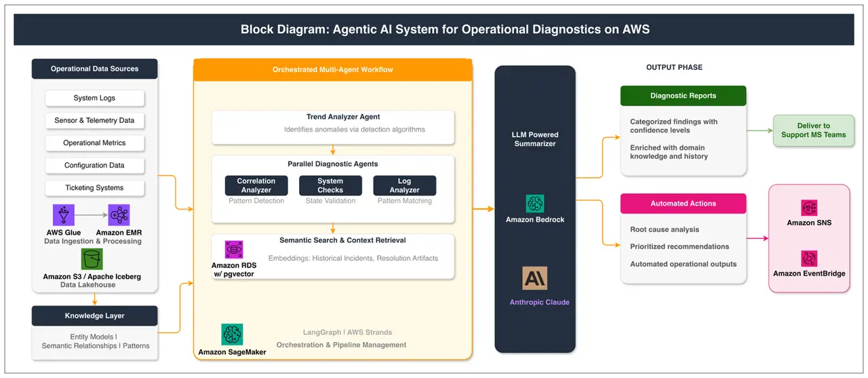Click the Amazon Bedrock icon
The height and width of the screenshot is (378, 868).
(x=535, y=204)
